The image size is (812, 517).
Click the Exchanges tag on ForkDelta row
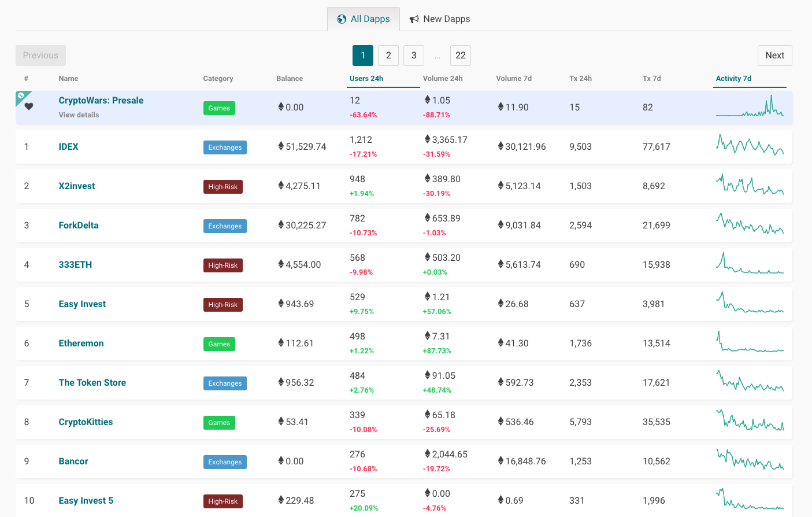tap(225, 226)
